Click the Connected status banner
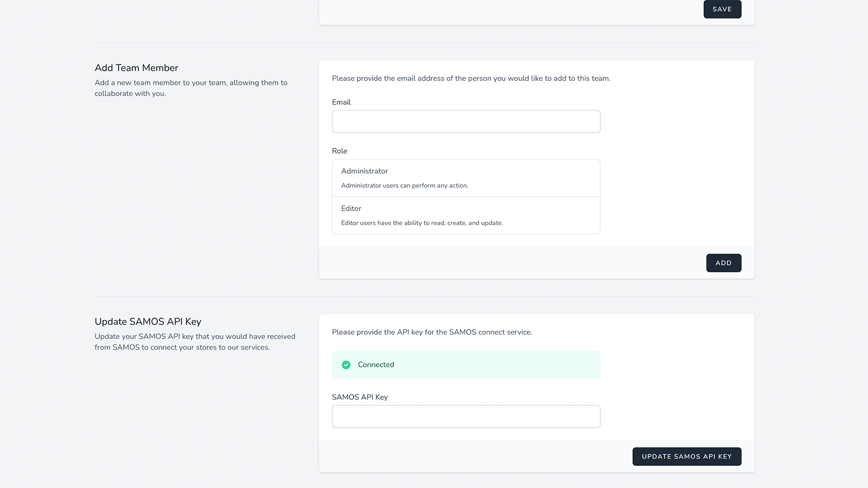868x488 pixels. click(465, 365)
